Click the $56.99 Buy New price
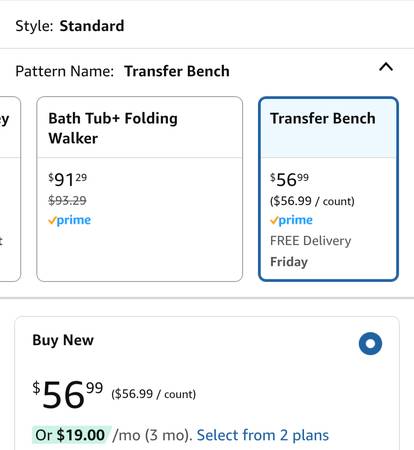Screen dimensions: 414x450 pyautogui.click(x=68, y=394)
